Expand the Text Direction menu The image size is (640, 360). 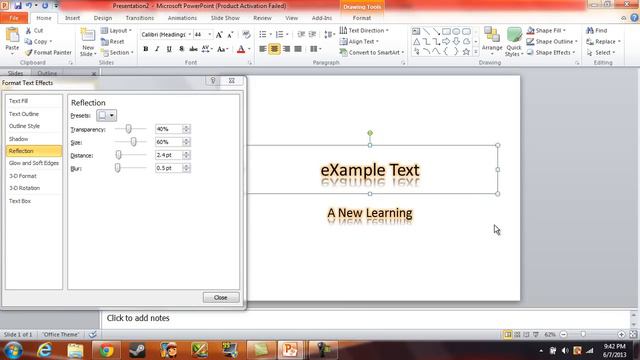click(x=364, y=31)
